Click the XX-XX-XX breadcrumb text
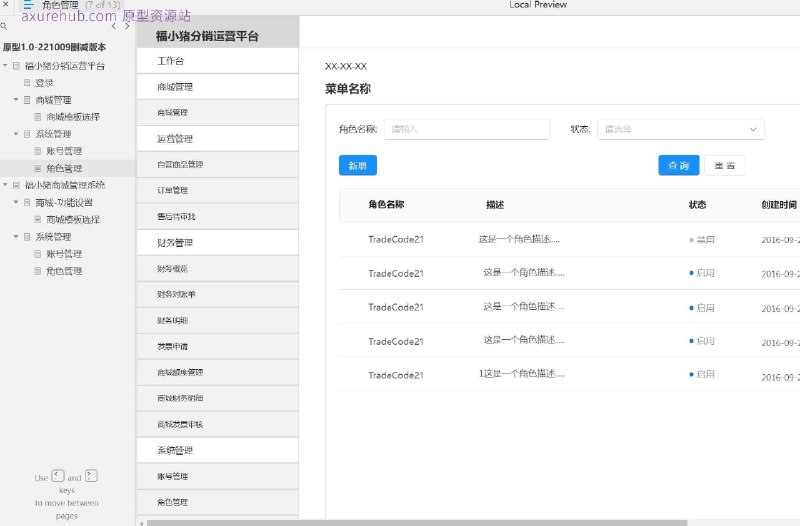Image resolution: width=800 pixels, height=526 pixels. tap(346, 66)
